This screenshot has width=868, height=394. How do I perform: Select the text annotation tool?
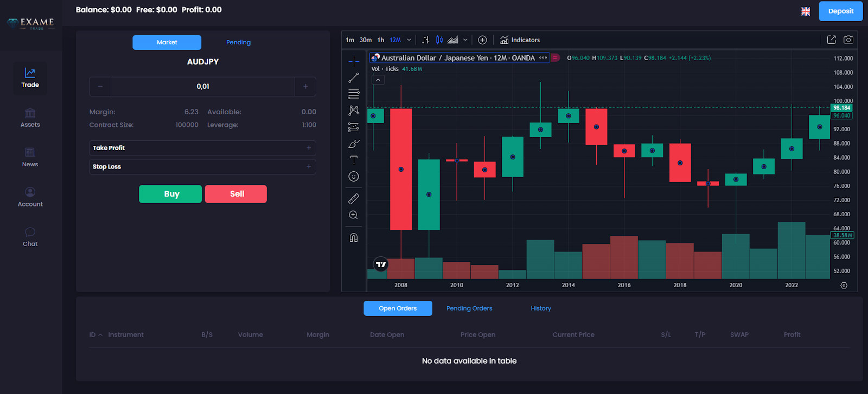[354, 160]
